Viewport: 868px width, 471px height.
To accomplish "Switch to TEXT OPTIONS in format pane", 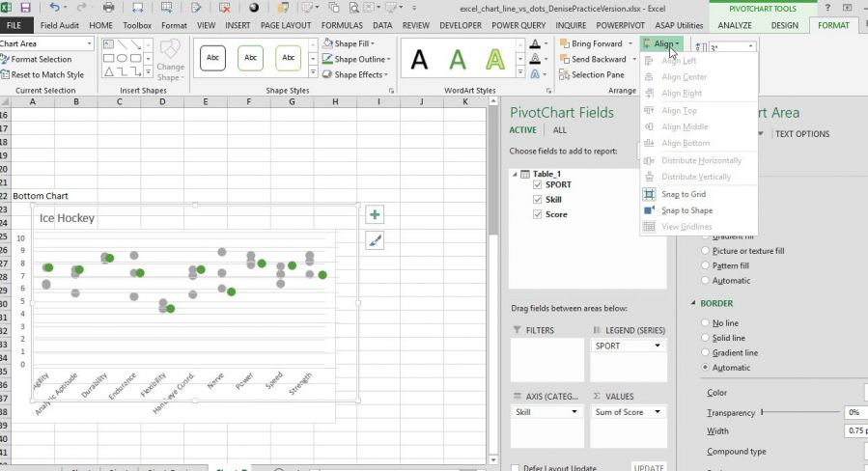I will coord(802,134).
